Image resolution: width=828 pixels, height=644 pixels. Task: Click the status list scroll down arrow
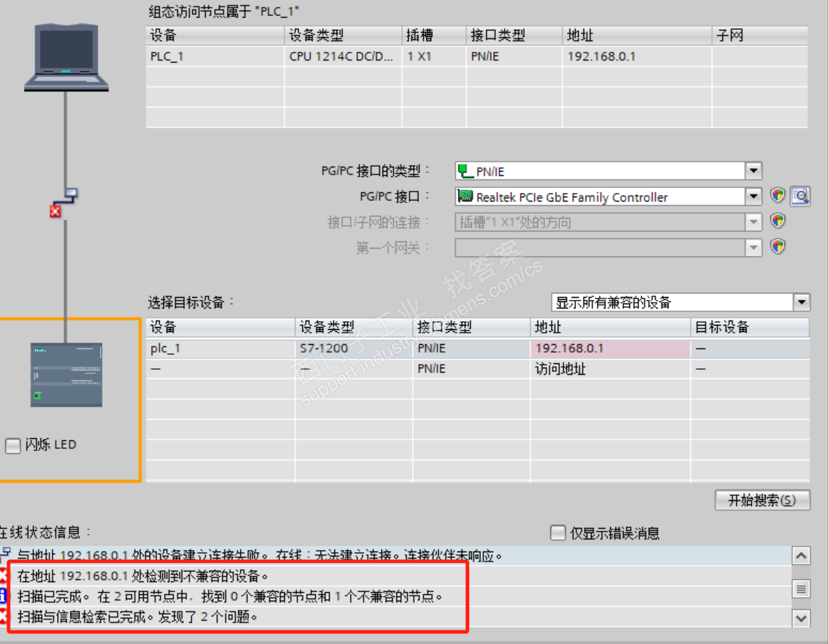[801, 618]
